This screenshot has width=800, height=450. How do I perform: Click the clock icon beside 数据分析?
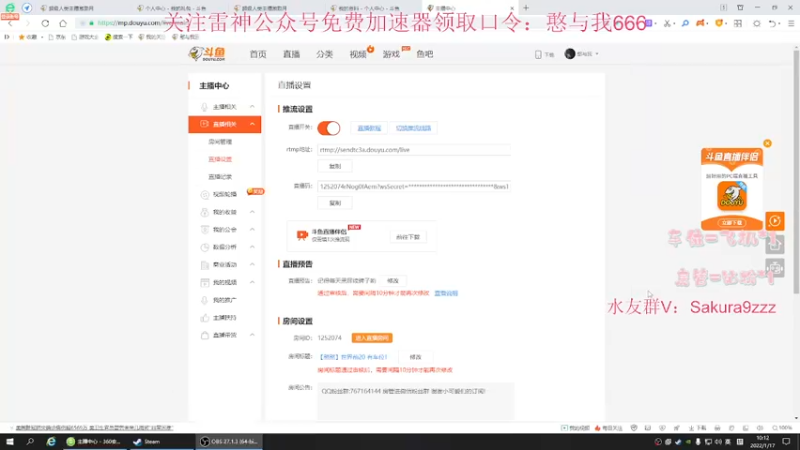(x=205, y=247)
